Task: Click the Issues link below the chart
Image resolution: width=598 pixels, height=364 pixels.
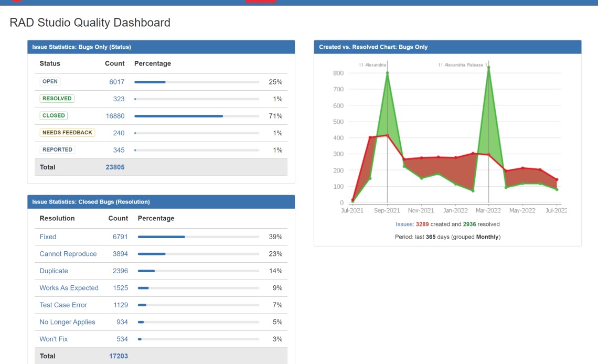Action: (x=404, y=224)
